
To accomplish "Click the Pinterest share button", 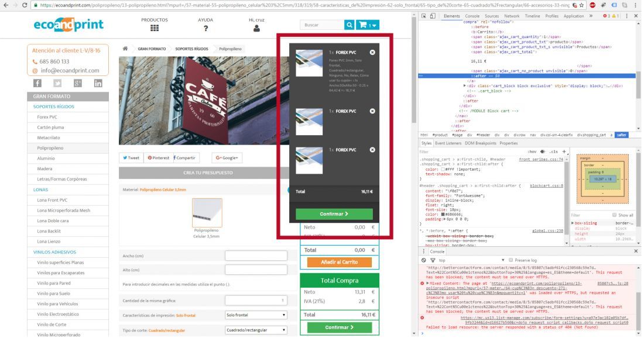I will click(x=159, y=157).
